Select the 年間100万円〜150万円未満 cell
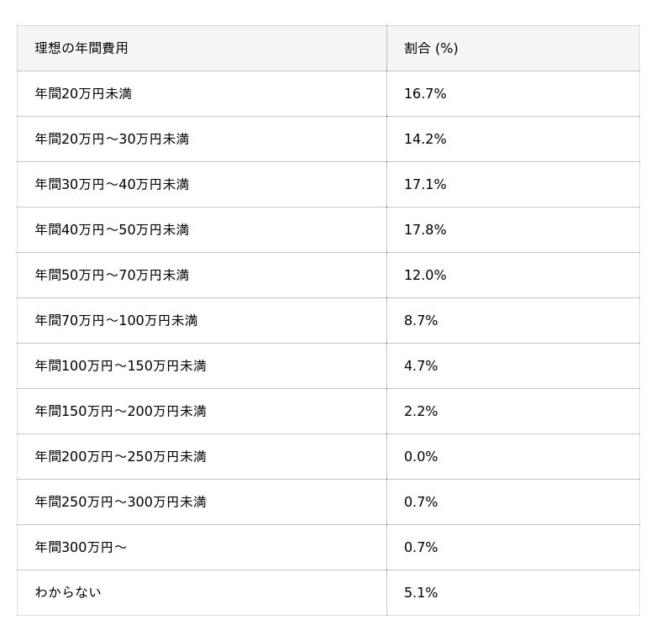This screenshot has width=672, height=641. click(x=120, y=366)
